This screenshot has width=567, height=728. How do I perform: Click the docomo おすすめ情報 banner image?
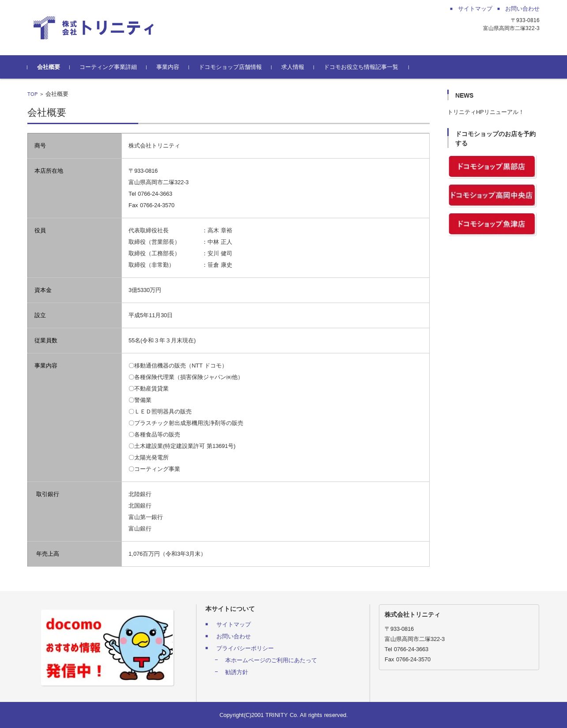(107, 648)
